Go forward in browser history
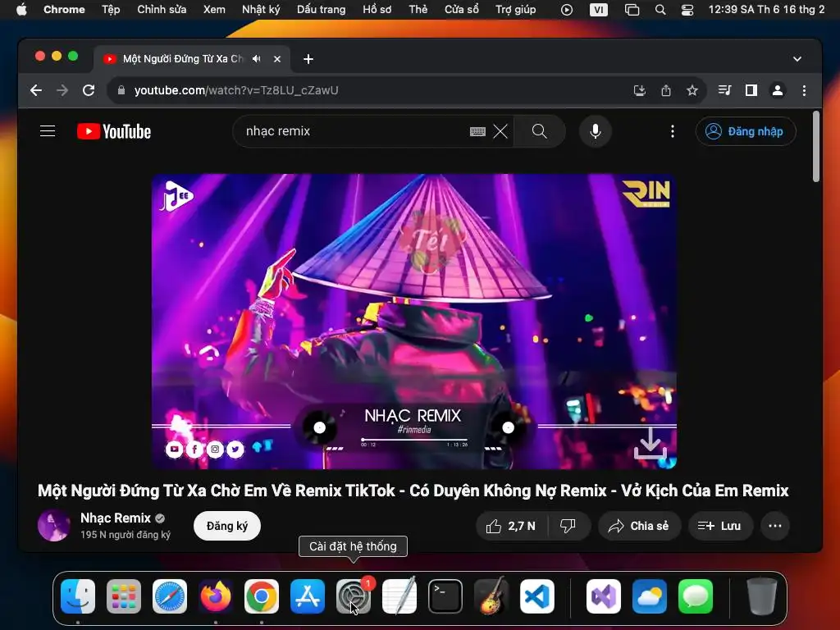Screen dimensions: 840x630 pyautogui.click(x=62, y=90)
